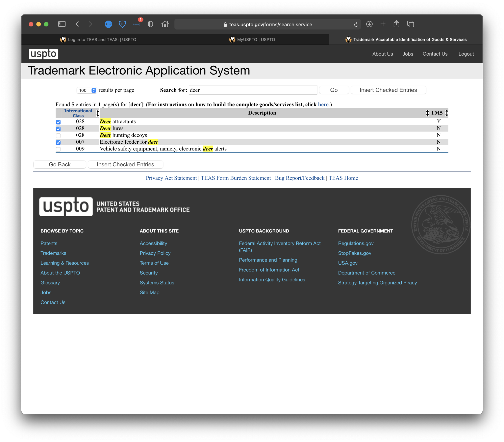Open Contact Us in the header

(435, 54)
